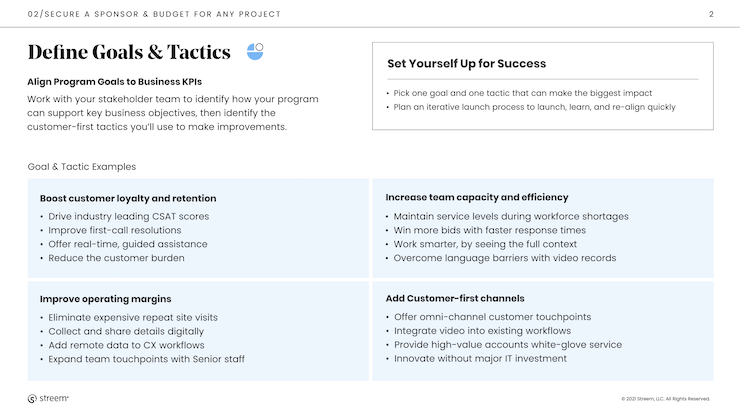Viewport: 740px width, 416px height.
Task: Select the 'Set Yourself Up for Success' heading
Action: tap(466, 64)
